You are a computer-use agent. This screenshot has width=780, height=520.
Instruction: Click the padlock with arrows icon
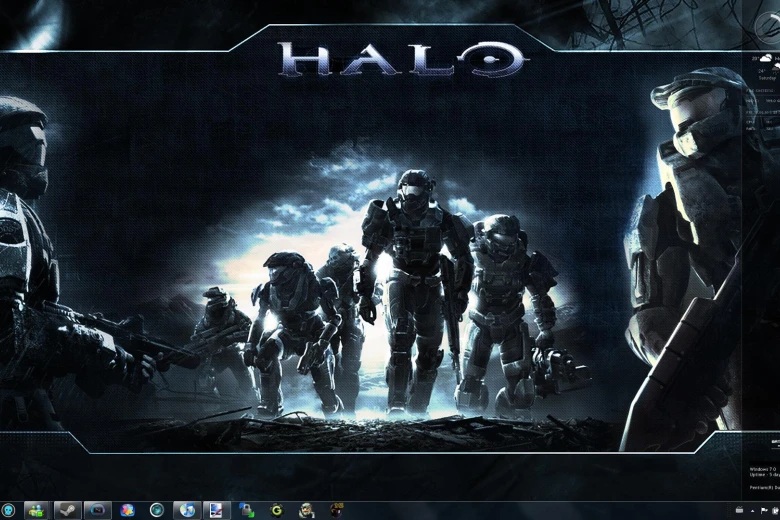[x=247, y=511]
